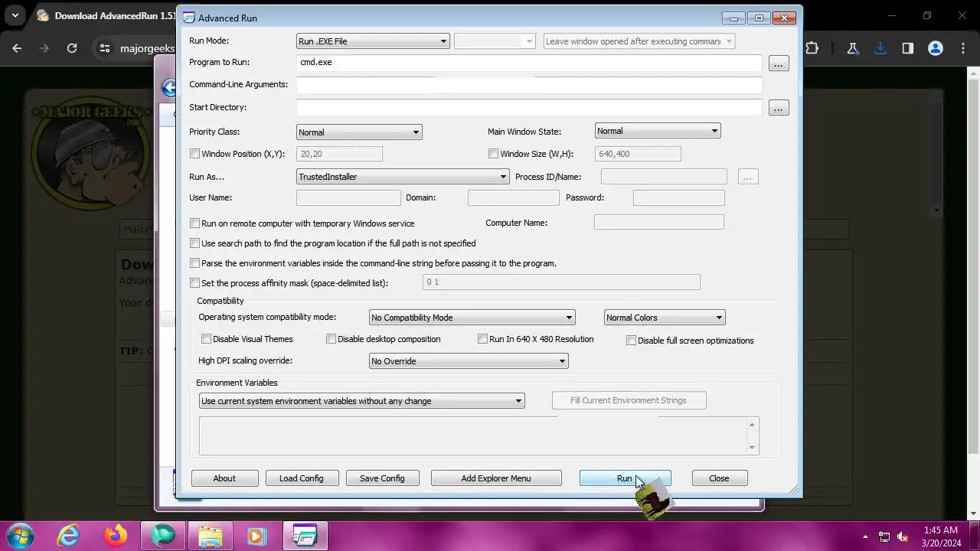Click the browser forward arrow
This screenshot has width=980, height=551.
(44, 48)
